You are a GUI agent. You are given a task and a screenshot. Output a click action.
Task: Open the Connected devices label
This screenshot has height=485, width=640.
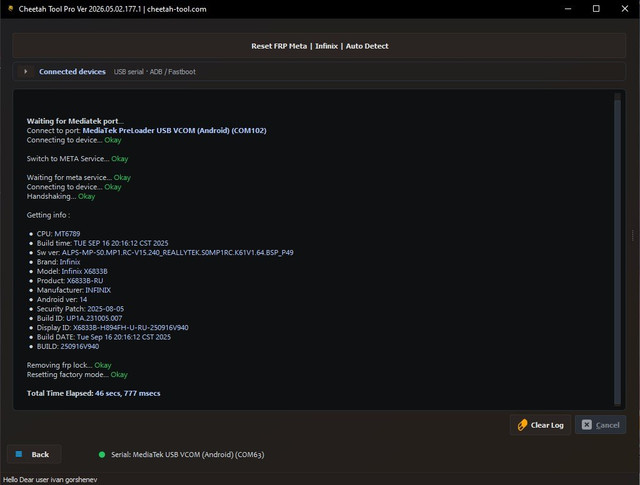coord(72,71)
